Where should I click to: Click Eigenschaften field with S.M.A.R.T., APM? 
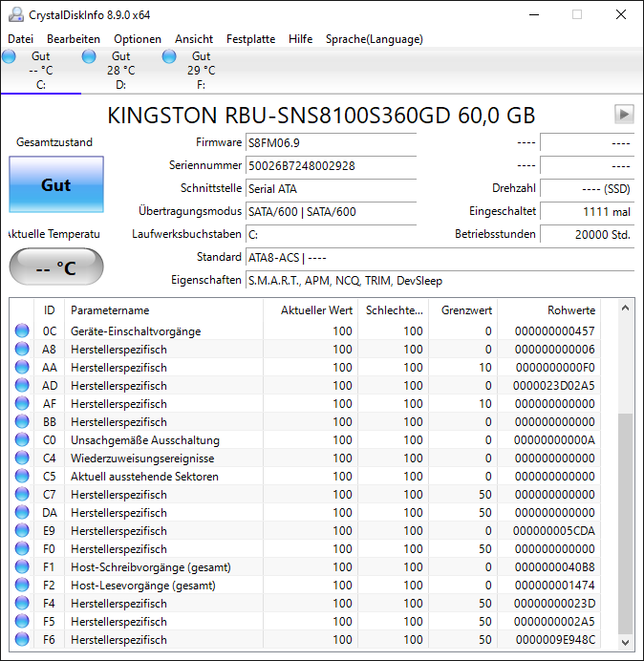440,280
